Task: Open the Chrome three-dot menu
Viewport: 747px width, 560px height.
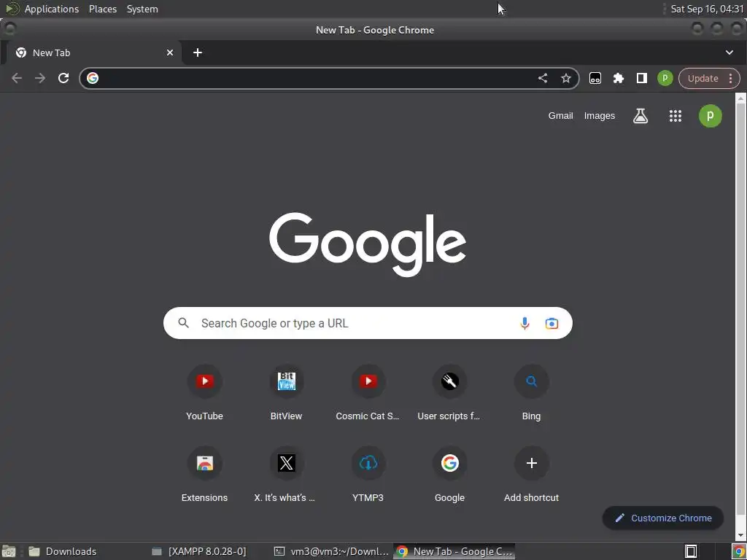Action: click(x=731, y=79)
